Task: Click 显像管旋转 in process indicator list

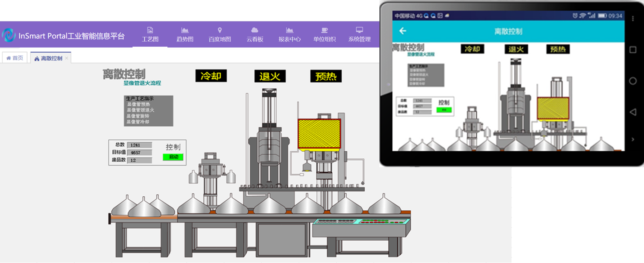Action: pyautogui.click(x=138, y=116)
